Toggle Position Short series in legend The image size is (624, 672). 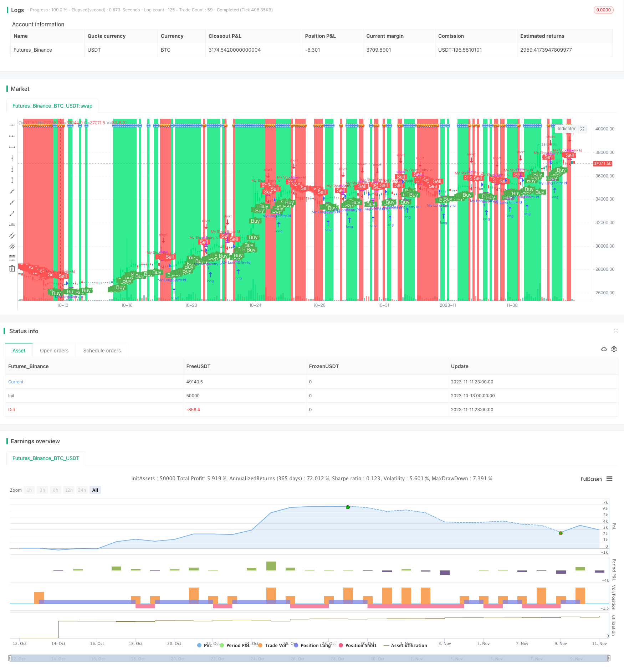tap(358, 645)
